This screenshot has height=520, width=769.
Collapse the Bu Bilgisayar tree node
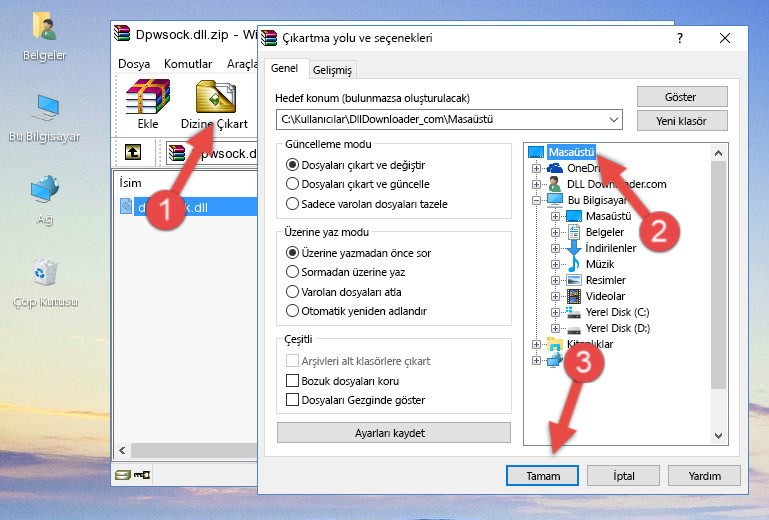point(536,200)
